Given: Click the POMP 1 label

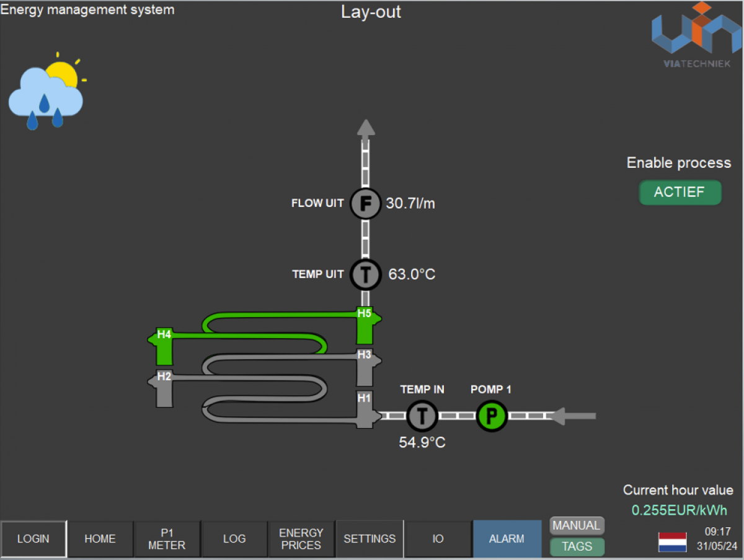Looking at the screenshot, I should click(x=491, y=390).
